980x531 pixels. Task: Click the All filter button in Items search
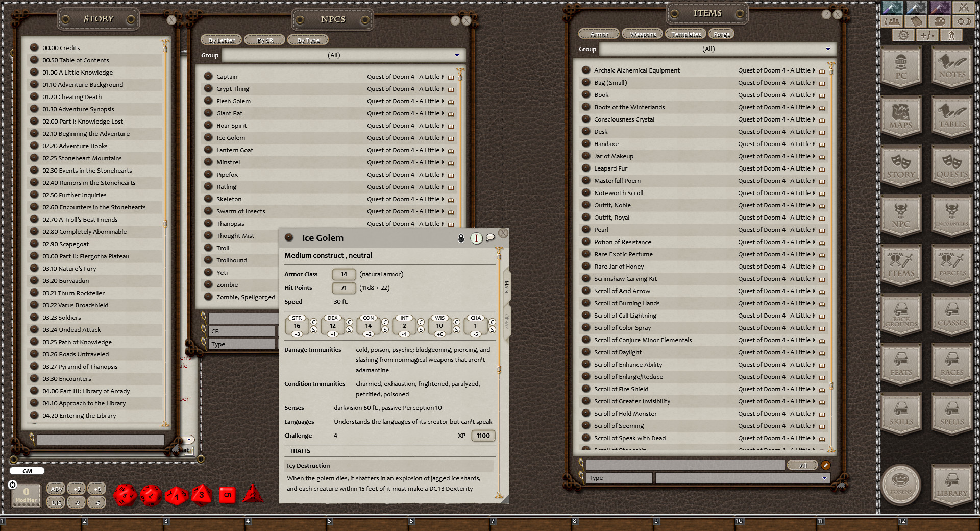(802, 465)
